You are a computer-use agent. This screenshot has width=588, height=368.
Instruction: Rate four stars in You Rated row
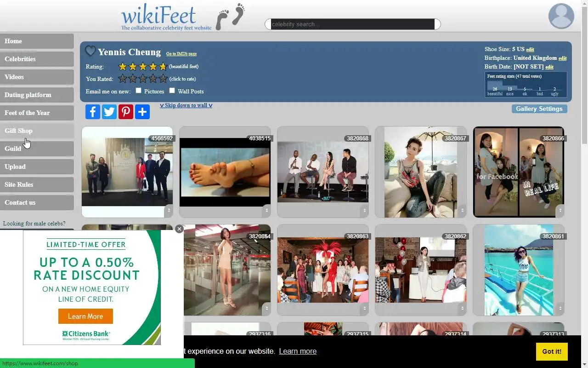click(153, 79)
